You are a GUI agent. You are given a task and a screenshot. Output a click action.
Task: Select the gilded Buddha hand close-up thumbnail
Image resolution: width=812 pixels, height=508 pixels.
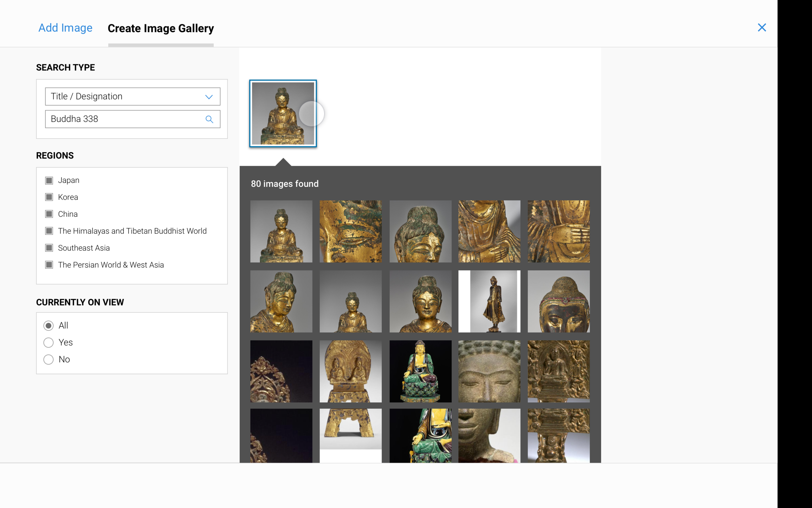click(558, 231)
